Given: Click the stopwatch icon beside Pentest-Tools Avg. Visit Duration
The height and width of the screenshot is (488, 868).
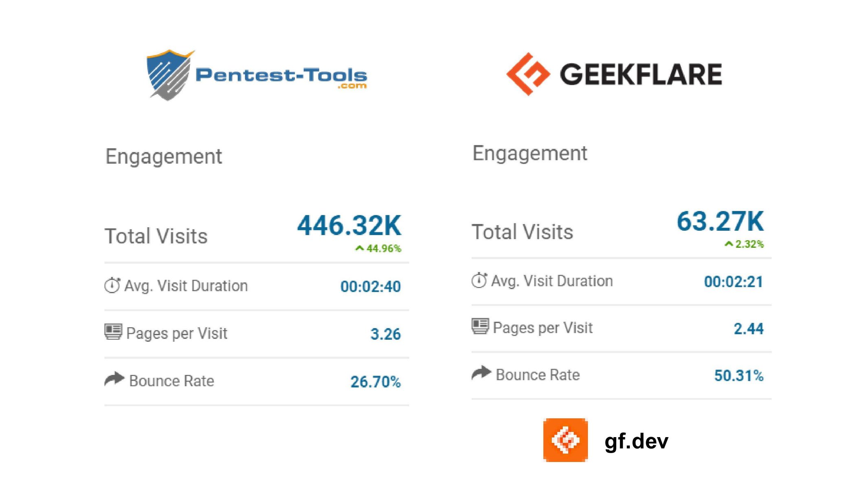Looking at the screenshot, I should click(x=112, y=285).
